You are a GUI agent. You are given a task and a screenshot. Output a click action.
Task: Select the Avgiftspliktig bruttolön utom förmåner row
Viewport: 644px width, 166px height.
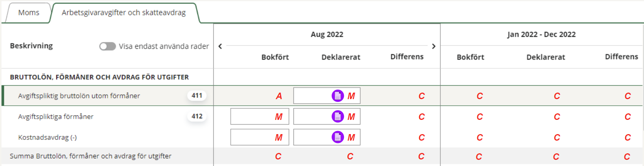coord(79,96)
